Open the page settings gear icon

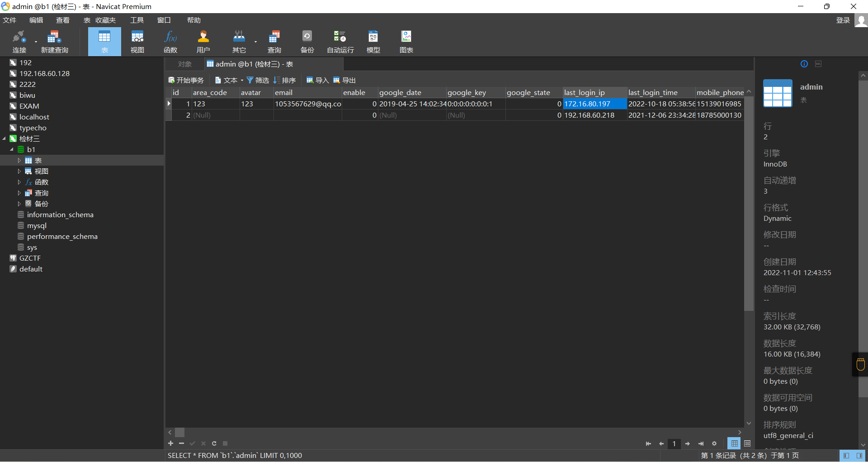coord(714,444)
